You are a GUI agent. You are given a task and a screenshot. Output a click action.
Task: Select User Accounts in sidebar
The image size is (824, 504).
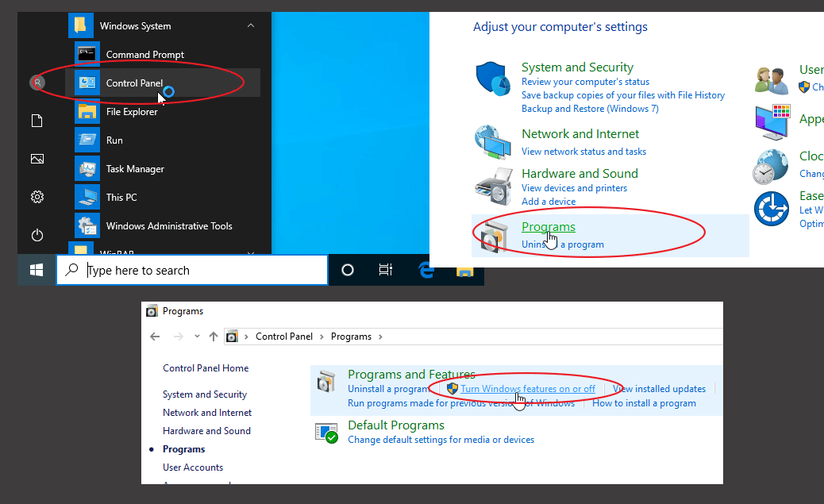point(192,467)
